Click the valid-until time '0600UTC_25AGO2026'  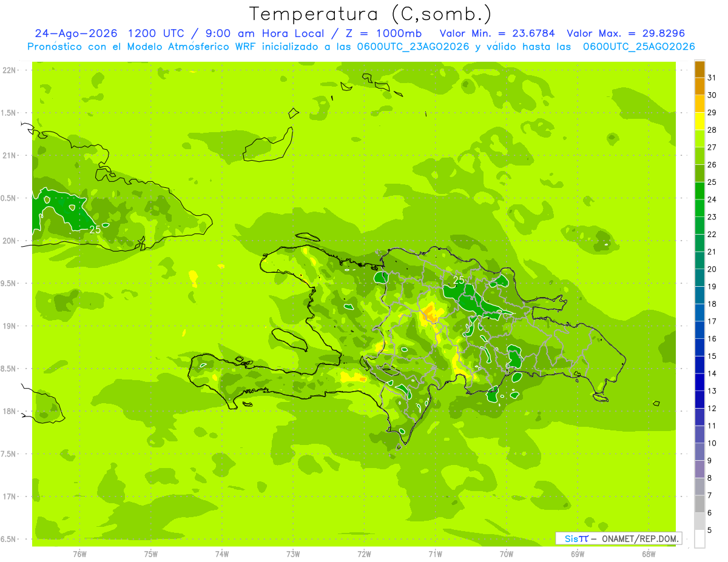[639, 47]
